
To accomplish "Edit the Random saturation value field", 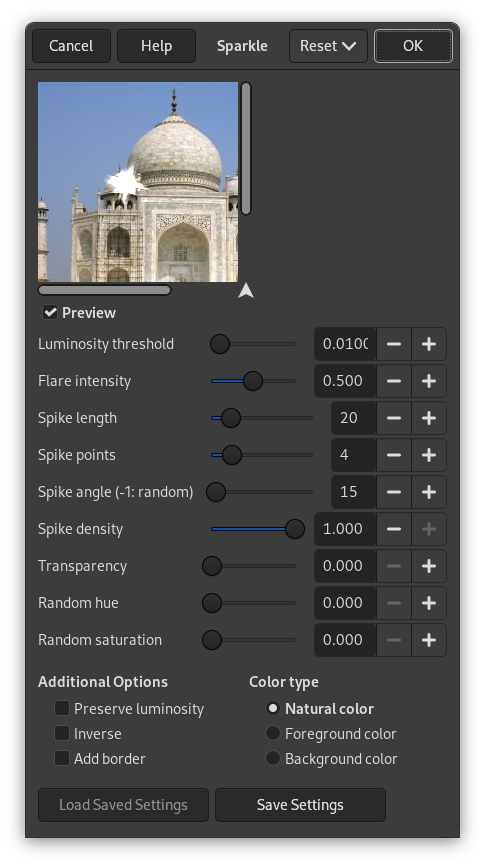I will pos(345,640).
